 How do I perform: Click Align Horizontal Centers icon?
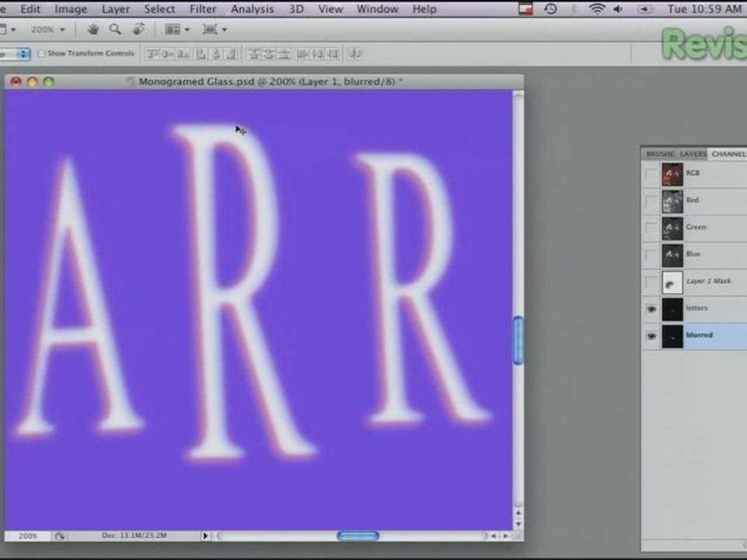click(x=216, y=54)
